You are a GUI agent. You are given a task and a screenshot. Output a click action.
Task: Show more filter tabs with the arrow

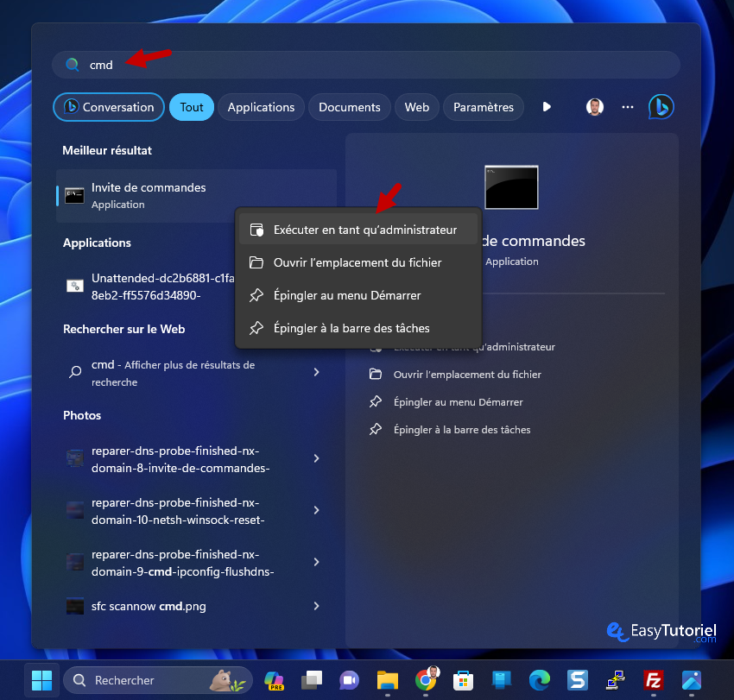[x=547, y=107]
